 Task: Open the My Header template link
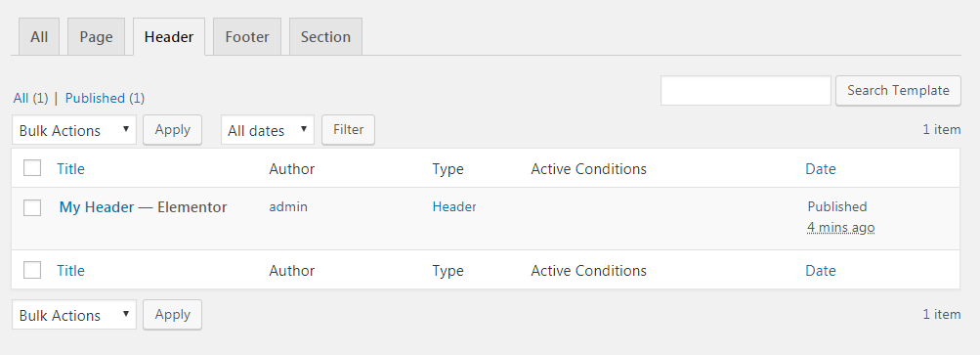click(97, 207)
